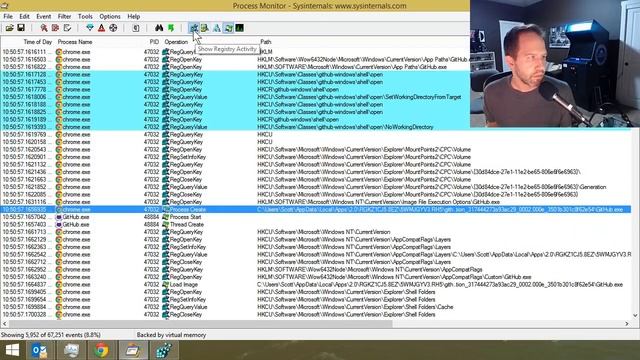
Task: Open the Process Tree toolbar icon
Action: [x=136, y=28]
